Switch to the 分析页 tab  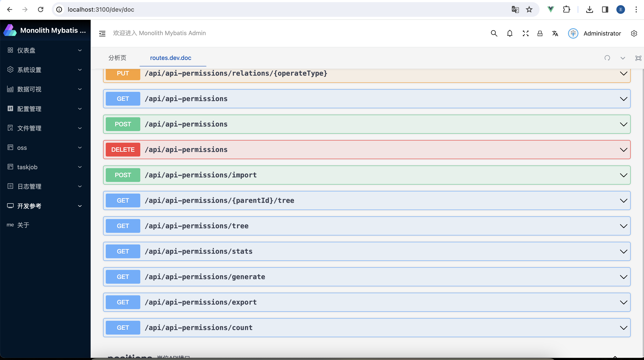coord(117,58)
